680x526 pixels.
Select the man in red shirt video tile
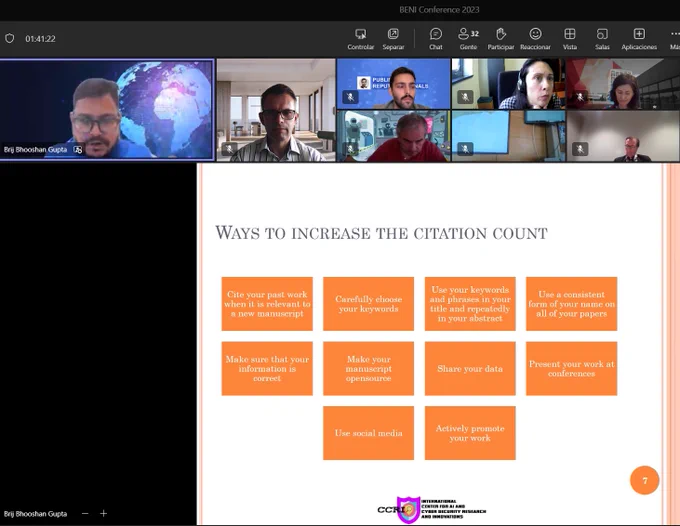(393, 136)
